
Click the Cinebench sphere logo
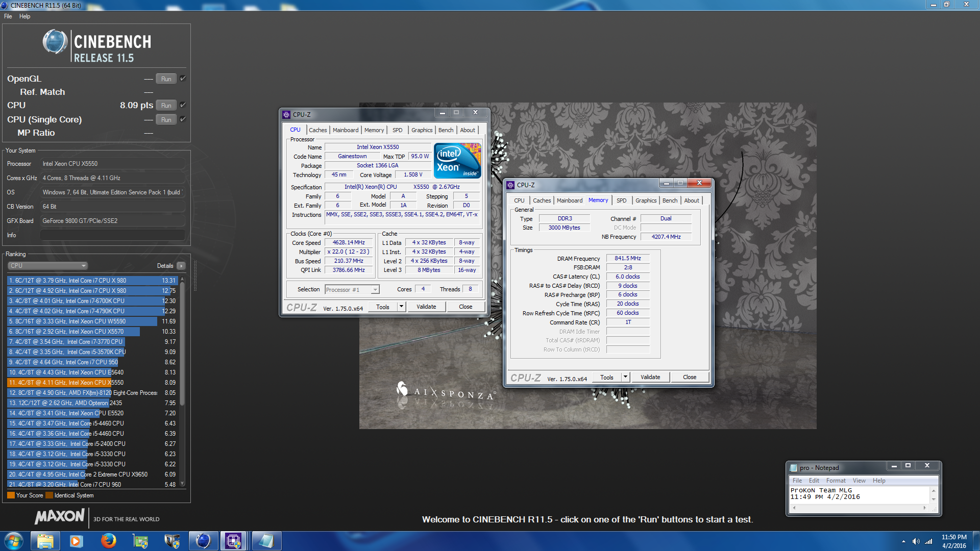[x=55, y=42]
